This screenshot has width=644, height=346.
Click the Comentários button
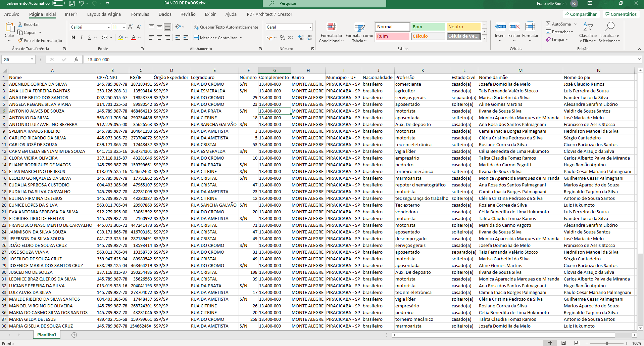coord(621,14)
